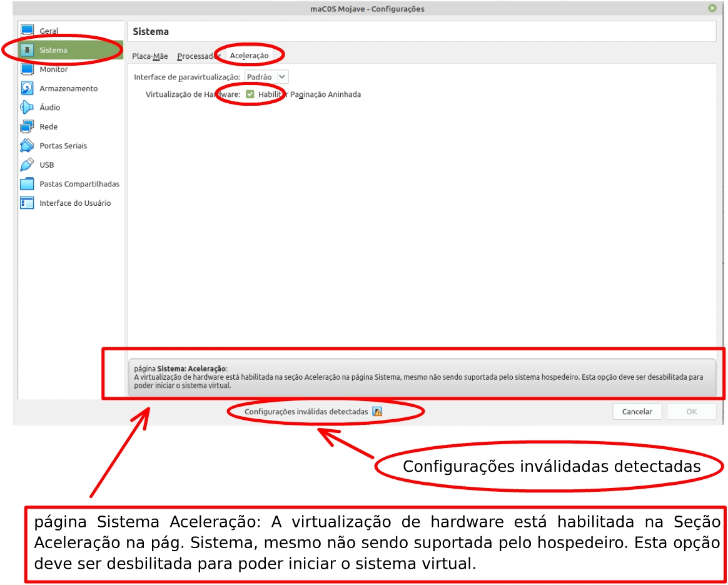Screen dimensions: 728x585
Task: Click the OK button
Action: click(691, 412)
